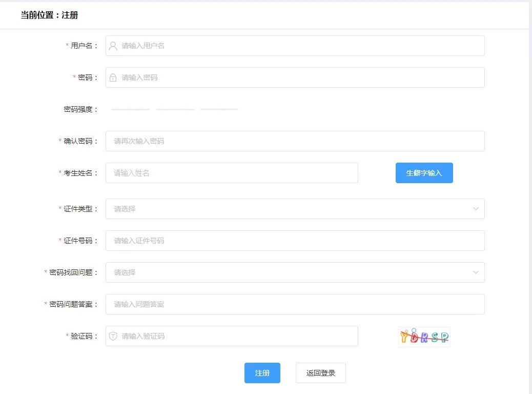Click the 返回登录 (Back to Login) button
This screenshot has height=394, width=532.
(x=320, y=373)
